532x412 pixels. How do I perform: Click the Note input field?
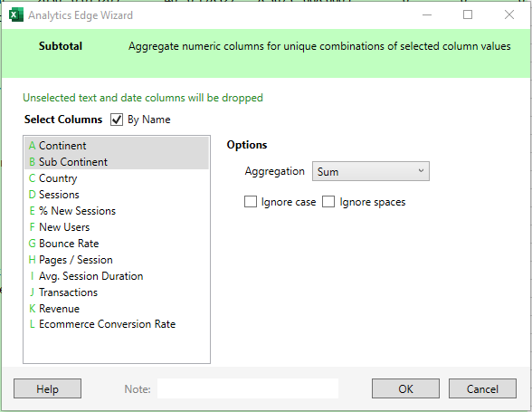coord(248,388)
